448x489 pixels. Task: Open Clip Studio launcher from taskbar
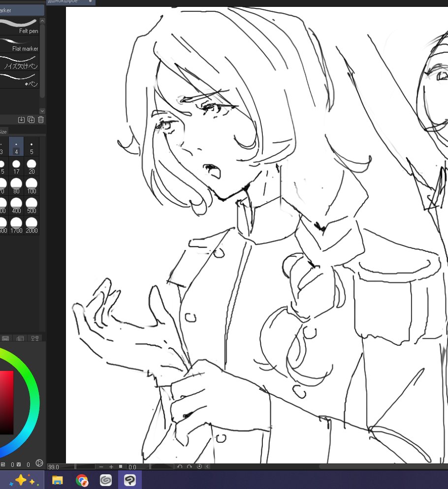click(x=106, y=480)
